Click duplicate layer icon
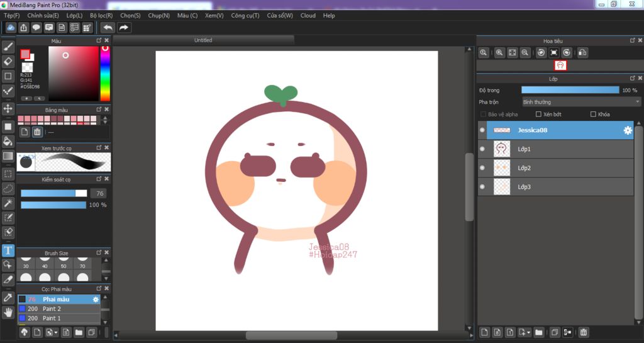 click(x=555, y=332)
